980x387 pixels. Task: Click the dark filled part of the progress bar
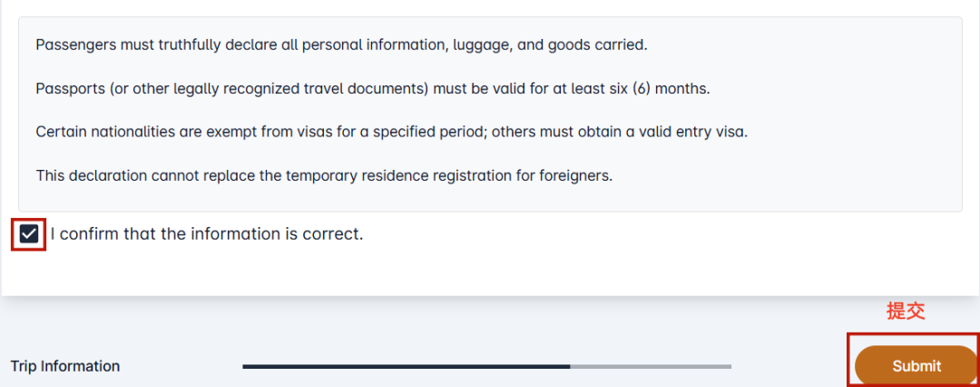(x=407, y=366)
